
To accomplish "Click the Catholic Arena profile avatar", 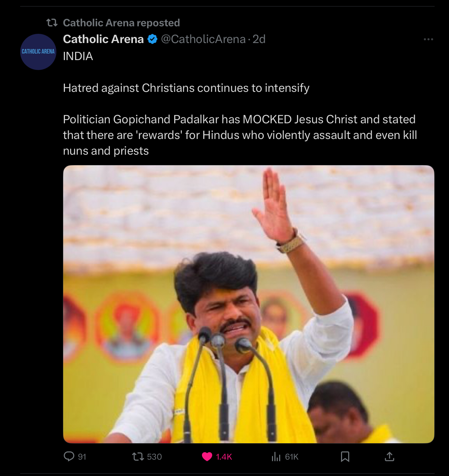I will 38,52.
